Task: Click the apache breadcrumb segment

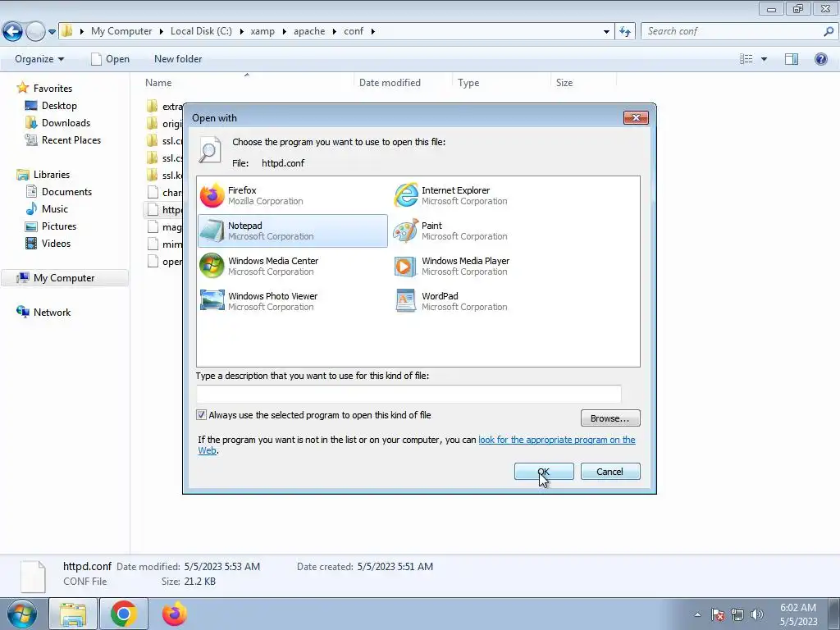Action: tap(309, 31)
